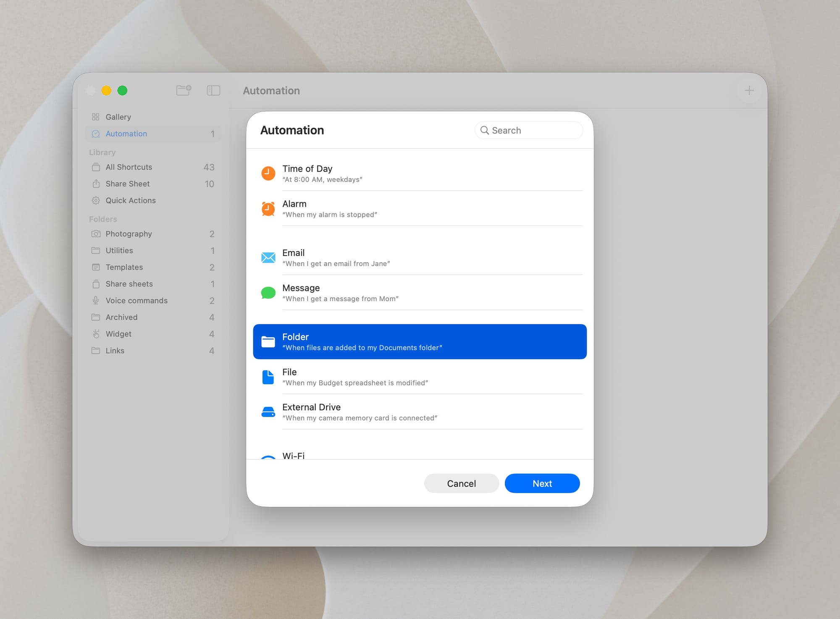Open the Archived folder

pos(121,317)
